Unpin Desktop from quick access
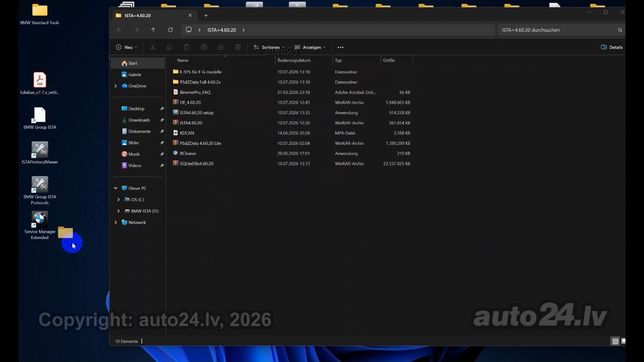The image size is (644, 362). coord(162,109)
